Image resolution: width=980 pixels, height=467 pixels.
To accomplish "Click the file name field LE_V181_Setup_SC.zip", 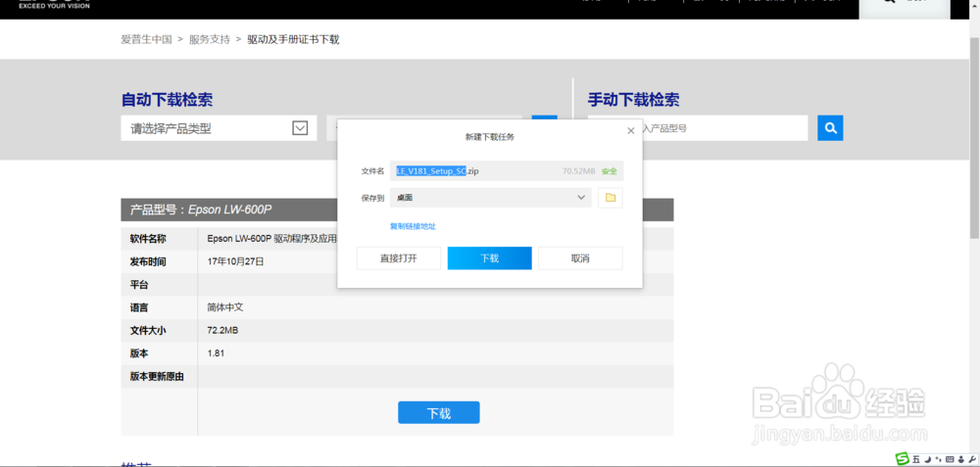I will (507, 171).
